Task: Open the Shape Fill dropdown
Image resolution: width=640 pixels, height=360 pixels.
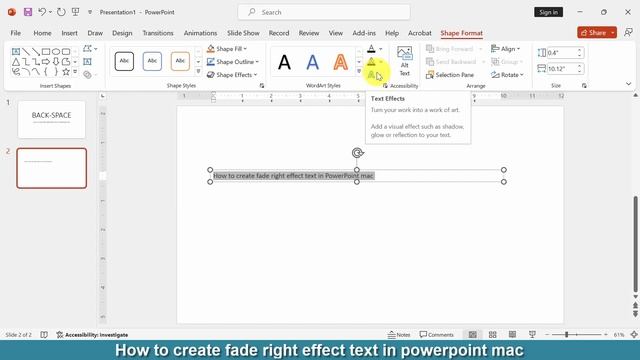Action: coord(227,49)
